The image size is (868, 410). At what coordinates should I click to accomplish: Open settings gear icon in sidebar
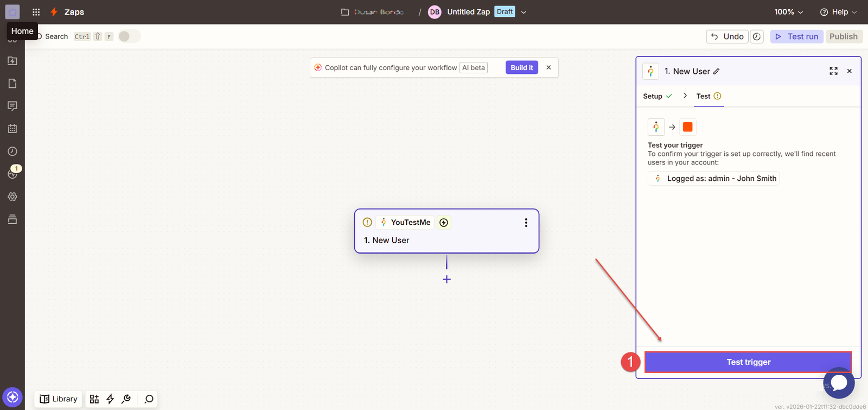coord(12,197)
